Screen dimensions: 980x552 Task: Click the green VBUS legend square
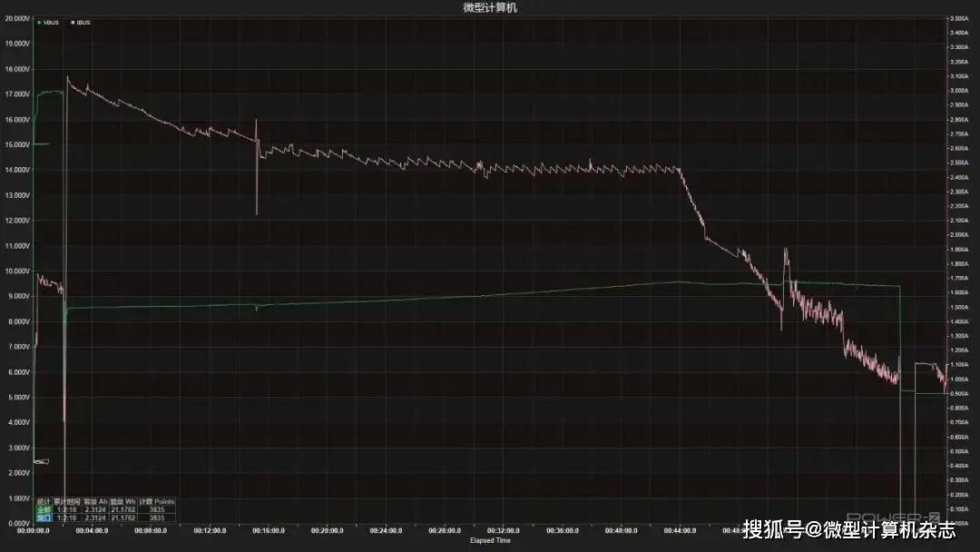click(39, 23)
